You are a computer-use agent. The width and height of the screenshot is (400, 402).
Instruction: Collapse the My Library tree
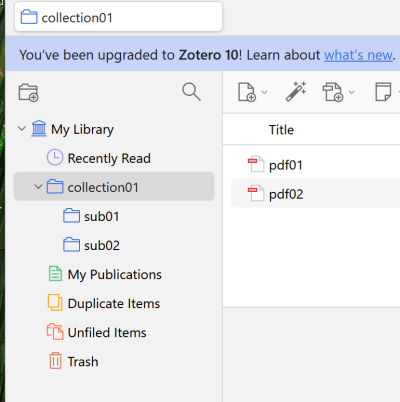coord(22,129)
